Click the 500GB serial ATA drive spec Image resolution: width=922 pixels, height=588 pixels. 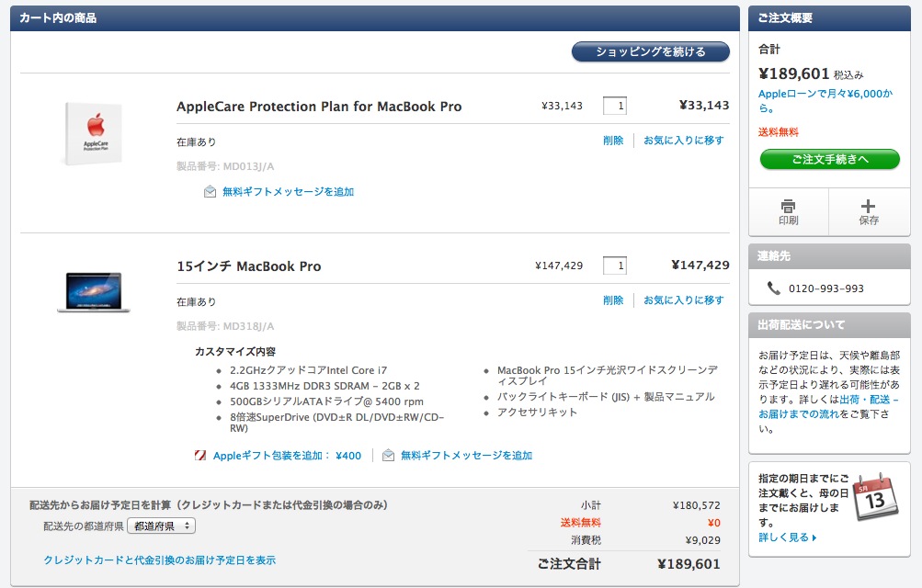click(x=326, y=401)
